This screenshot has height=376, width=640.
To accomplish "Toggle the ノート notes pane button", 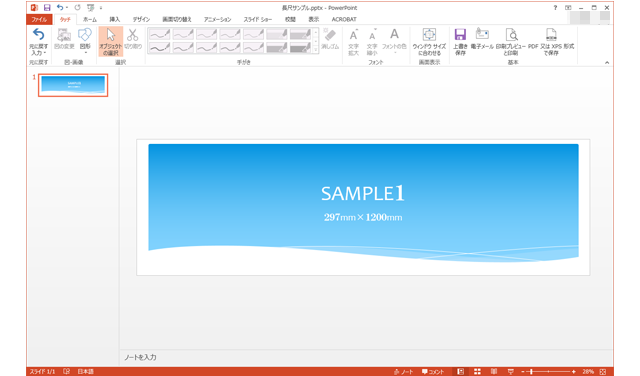I will click(x=403, y=372).
